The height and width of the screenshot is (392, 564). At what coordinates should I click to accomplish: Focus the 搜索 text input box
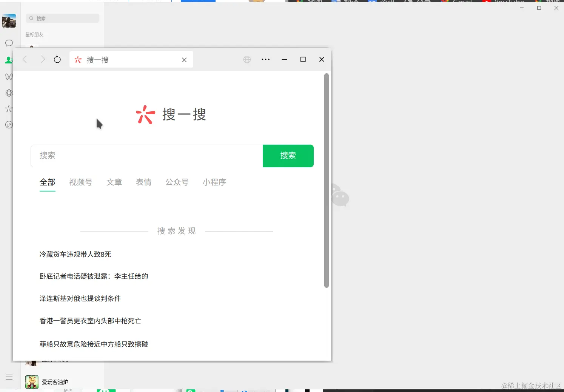pyautogui.click(x=147, y=156)
